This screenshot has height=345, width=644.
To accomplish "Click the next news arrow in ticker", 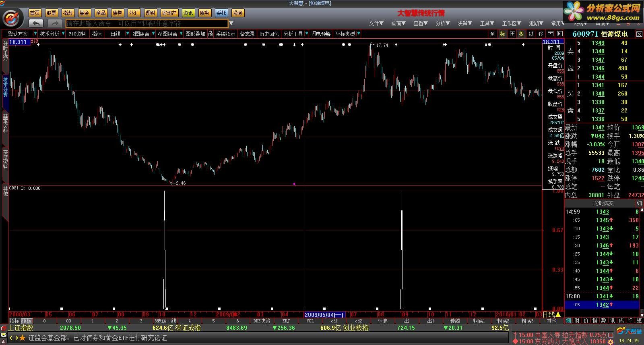I will coord(17,338).
